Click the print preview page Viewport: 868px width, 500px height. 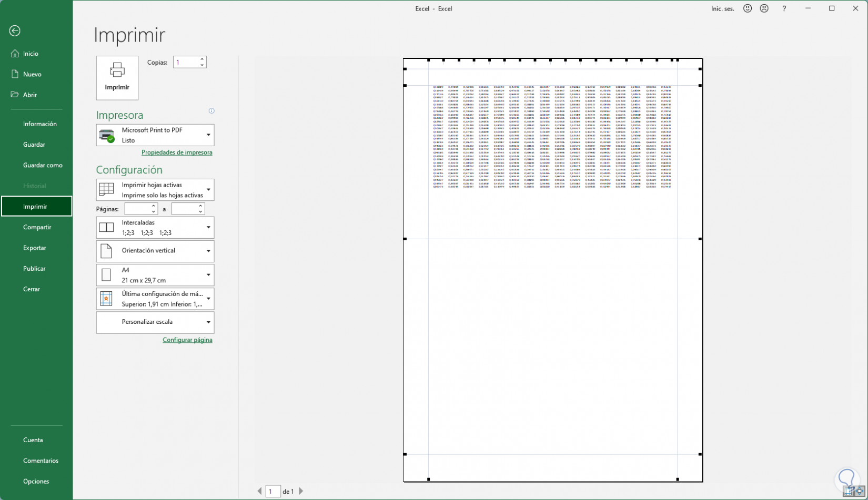tap(553, 270)
